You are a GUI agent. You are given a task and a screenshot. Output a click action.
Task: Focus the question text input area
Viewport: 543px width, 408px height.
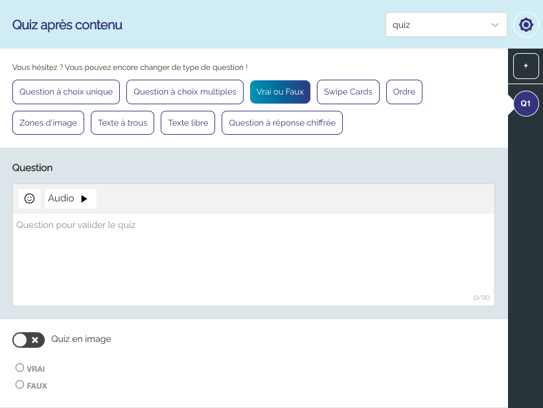point(253,259)
